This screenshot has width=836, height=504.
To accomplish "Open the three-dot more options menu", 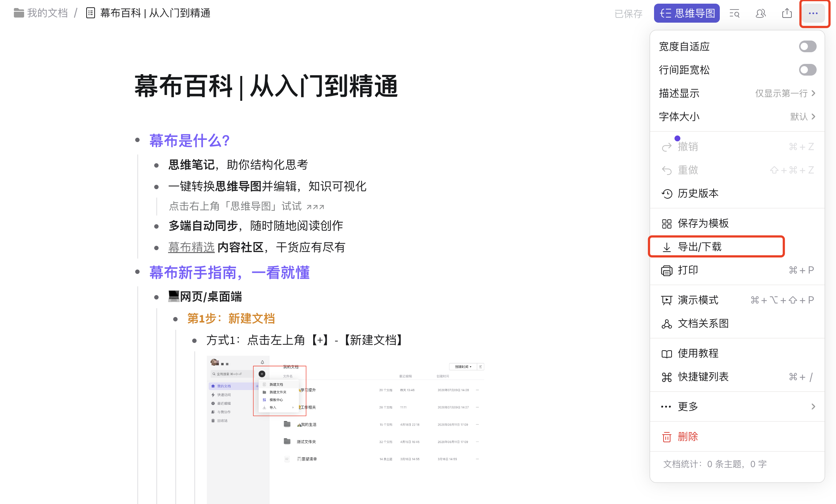I will coord(813,14).
